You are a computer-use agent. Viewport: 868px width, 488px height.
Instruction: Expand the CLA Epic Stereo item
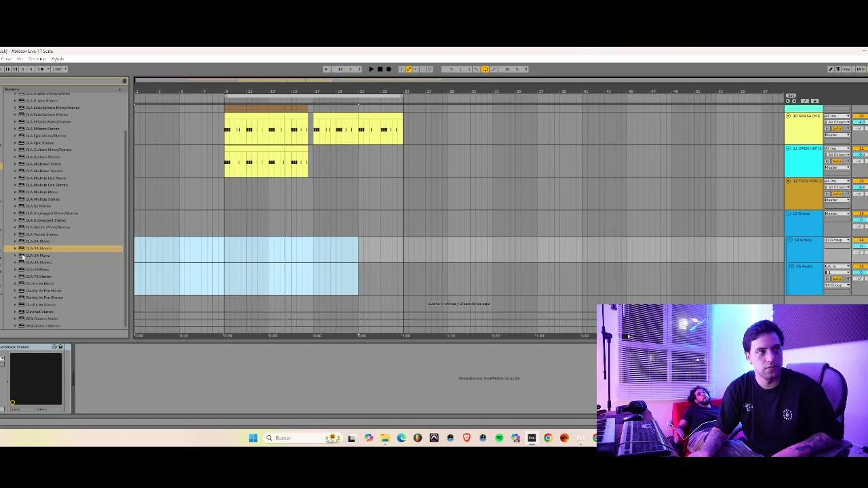coord(15,143)
